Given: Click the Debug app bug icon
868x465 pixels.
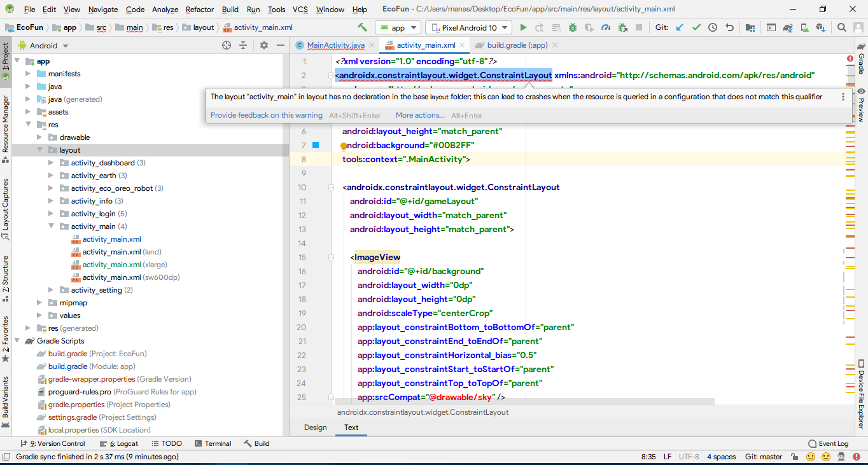Looking at the screenshot, I should [x=573, y=27].
